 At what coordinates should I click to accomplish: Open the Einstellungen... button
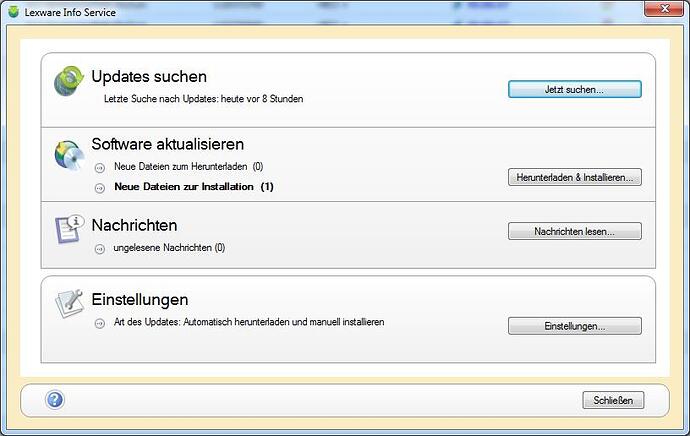[575, 326]
